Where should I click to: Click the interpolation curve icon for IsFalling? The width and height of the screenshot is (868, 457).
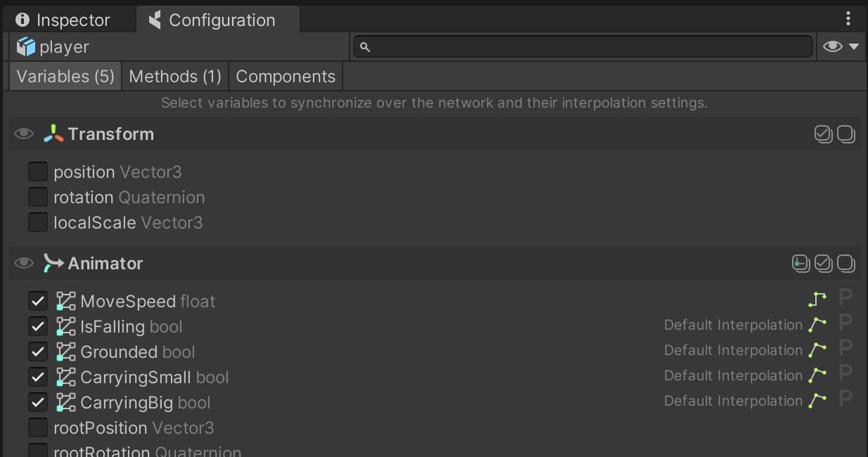tap(817, 326)
